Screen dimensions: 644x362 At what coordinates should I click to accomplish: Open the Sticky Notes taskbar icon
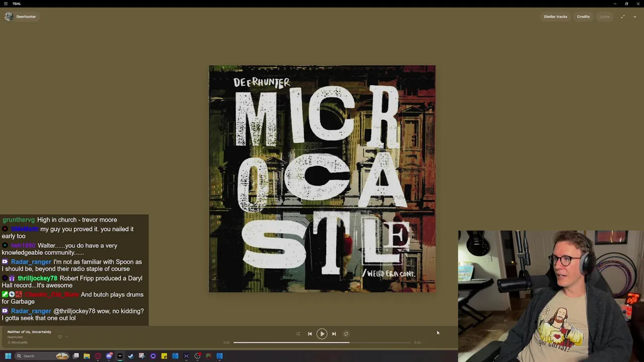(164, 356)
